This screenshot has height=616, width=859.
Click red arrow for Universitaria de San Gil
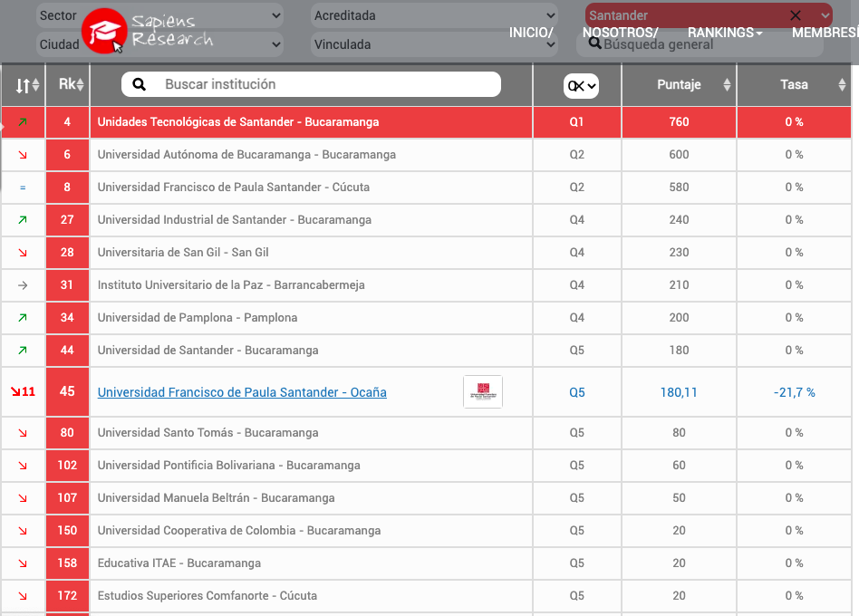click(23, 253)
